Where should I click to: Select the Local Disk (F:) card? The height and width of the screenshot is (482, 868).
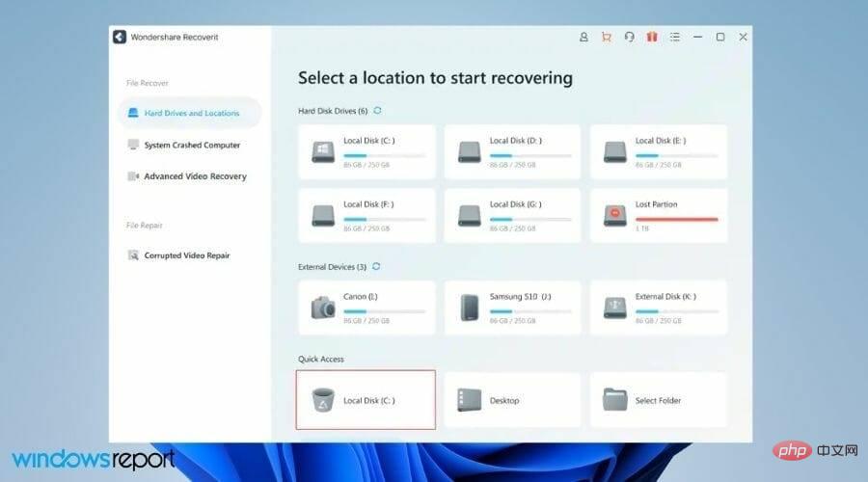tap(366, 215)
